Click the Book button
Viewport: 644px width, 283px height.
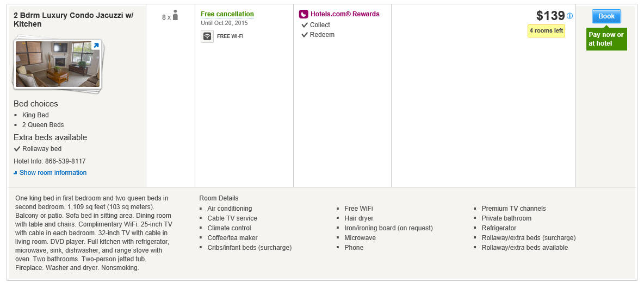(606, 16)
